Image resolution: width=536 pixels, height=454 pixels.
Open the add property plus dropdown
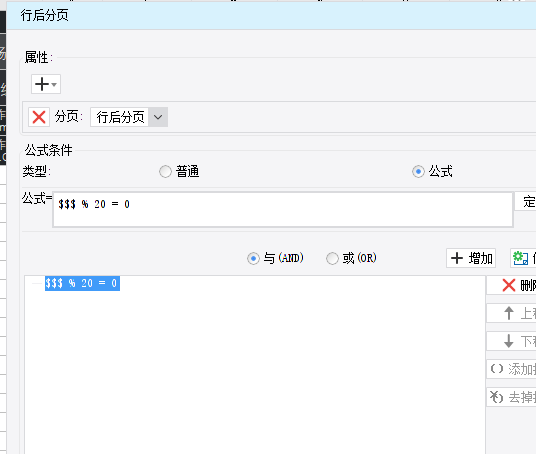pyautogui.click(x=46, y=84)
